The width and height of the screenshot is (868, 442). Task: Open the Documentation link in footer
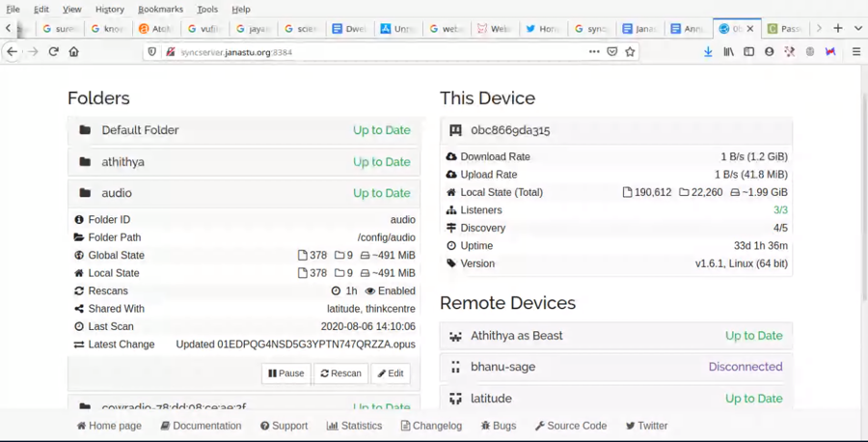click(x=201, y=426)
